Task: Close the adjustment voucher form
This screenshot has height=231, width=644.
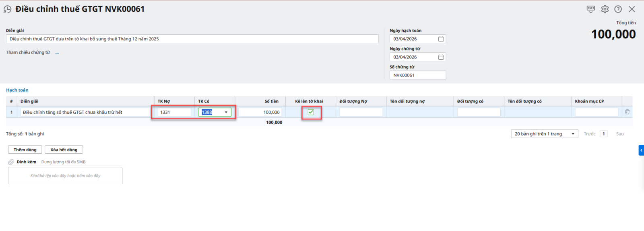Action: pos(632,9)
